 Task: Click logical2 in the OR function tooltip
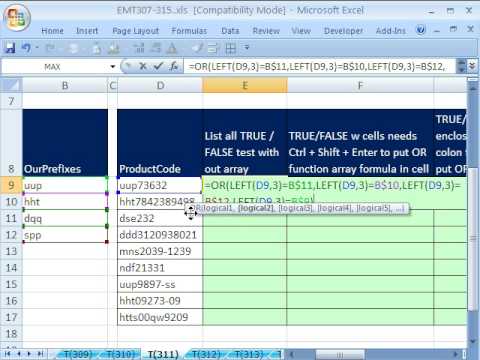(x=256, y=208)
